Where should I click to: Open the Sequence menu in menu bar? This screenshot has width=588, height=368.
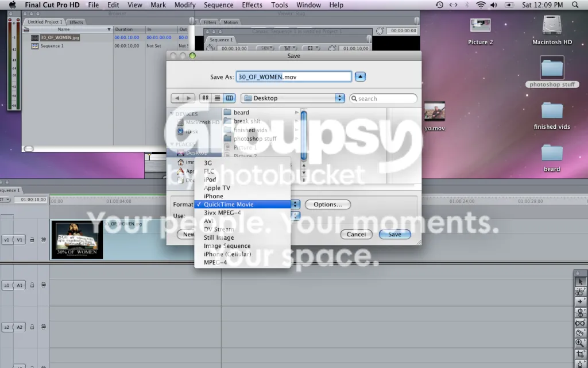coord(218,5)
